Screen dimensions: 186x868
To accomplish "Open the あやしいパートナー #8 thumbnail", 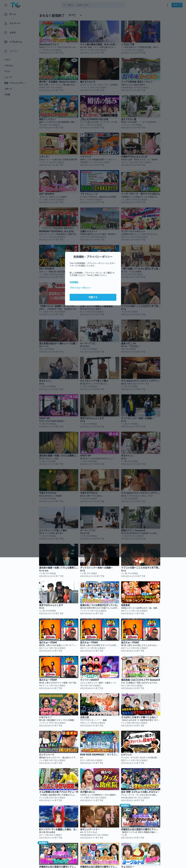I will (x=100, y=817).
